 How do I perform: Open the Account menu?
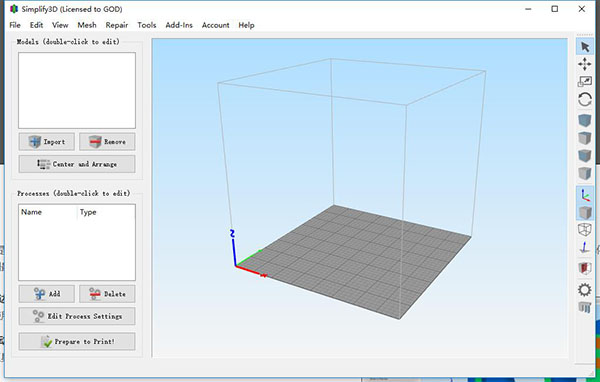coord(215,25)
